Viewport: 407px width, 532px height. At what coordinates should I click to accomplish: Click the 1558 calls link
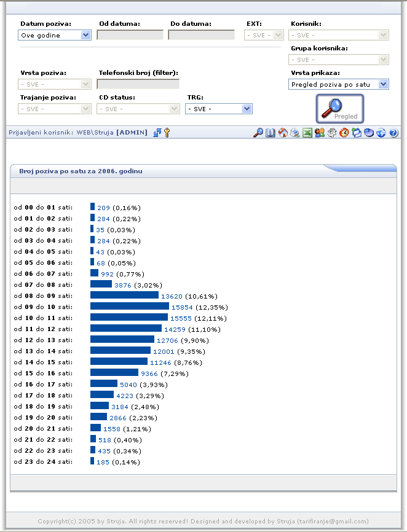pos(112,429)
